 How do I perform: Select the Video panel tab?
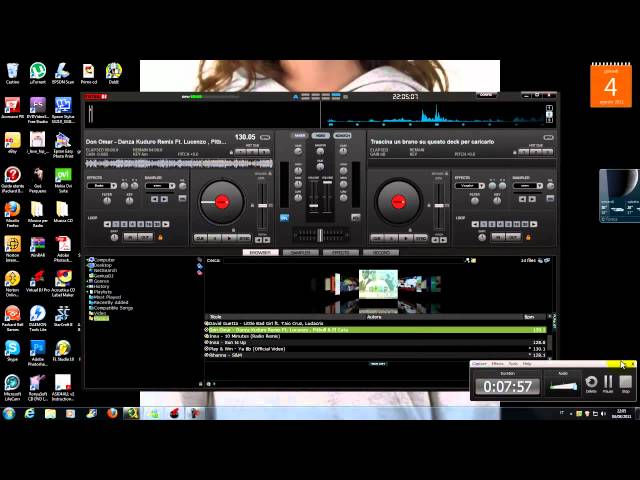click(321, 136)
